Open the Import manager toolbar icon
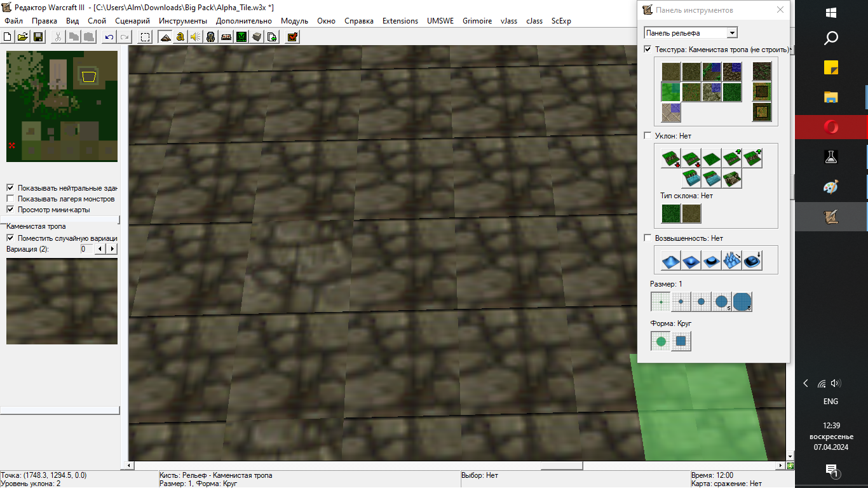 pos(272,37)
